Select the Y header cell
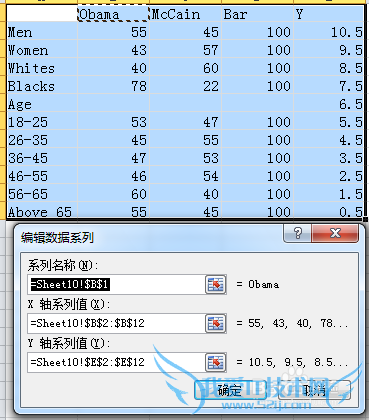Image resolution: width=369 pixels, height=420 pixels. tap(329, 14)
